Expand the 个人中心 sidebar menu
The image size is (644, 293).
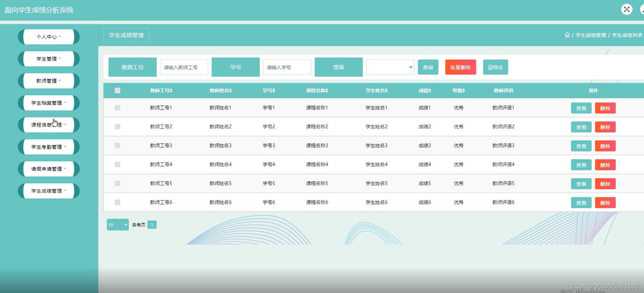[x=49, y=37]
